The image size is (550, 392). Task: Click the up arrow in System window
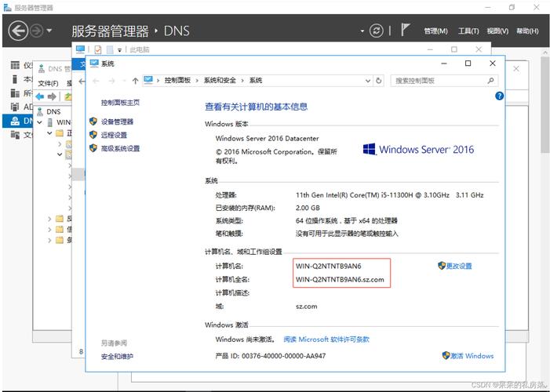pyautogui.click(x=135, y=81)
